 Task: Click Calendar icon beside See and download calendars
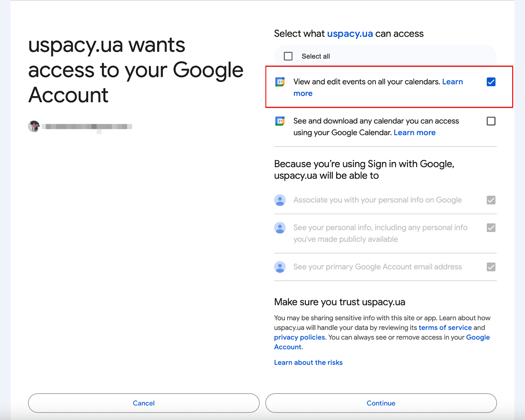tap(280, 121)
